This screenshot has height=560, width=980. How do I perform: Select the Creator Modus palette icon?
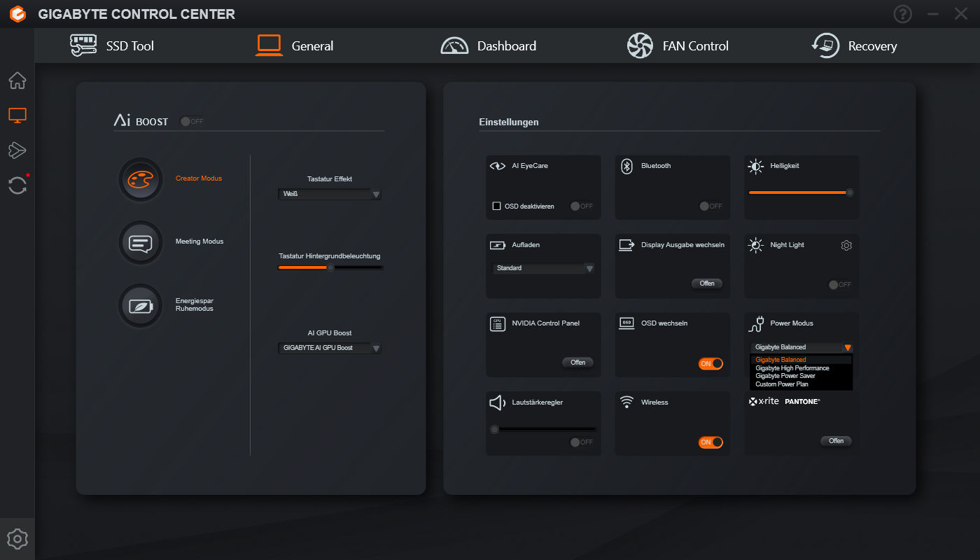141,179
